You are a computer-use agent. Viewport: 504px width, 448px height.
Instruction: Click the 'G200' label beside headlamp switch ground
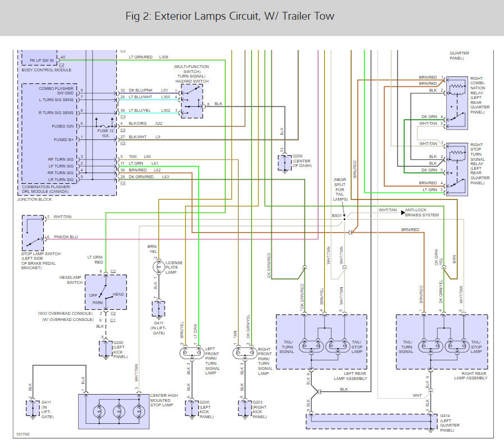point(119,343)
